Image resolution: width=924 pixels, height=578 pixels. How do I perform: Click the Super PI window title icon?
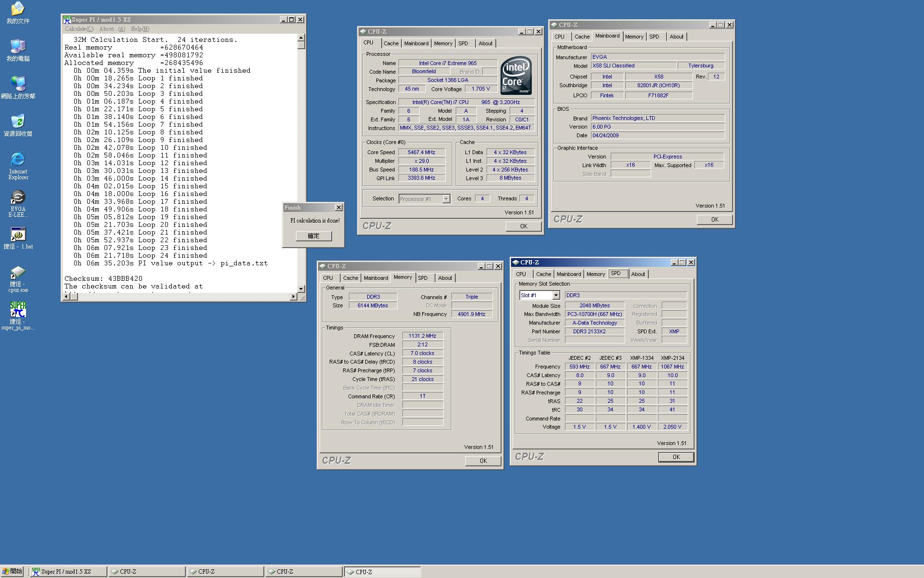pos(67,19)
